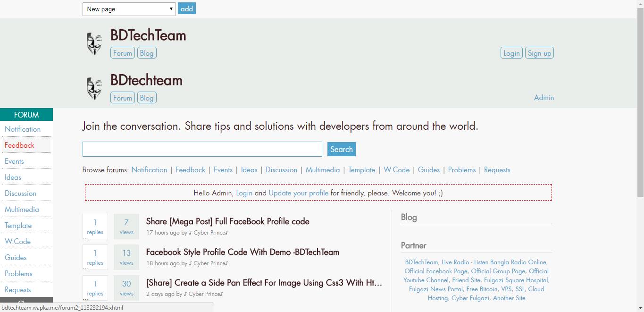
Task: Click 7 views box
Action: 126,227
